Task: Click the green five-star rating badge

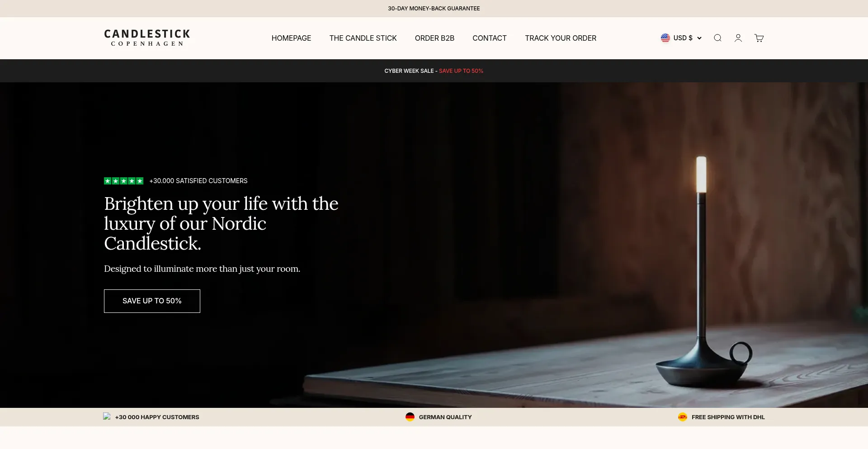Action: (123, 181)
